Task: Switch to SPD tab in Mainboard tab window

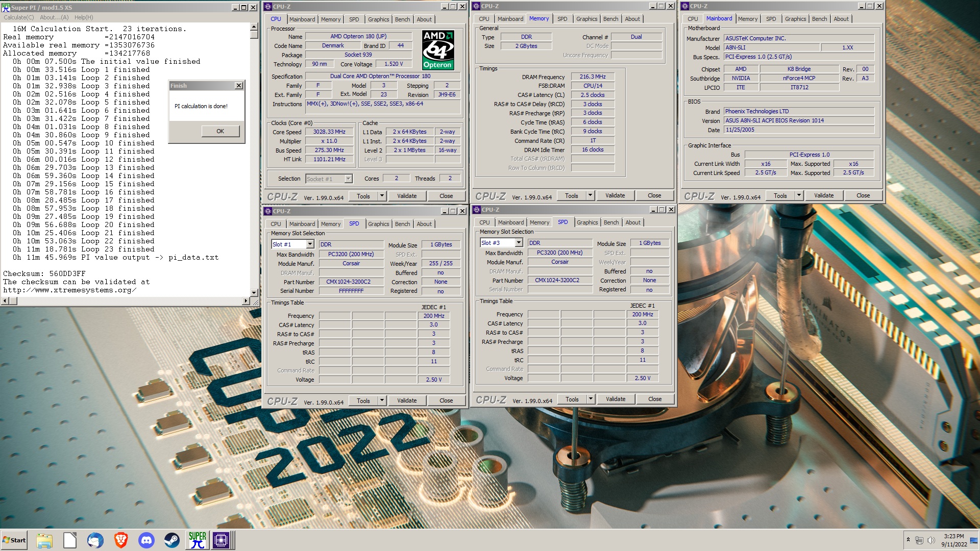Action: coord(771,19)
